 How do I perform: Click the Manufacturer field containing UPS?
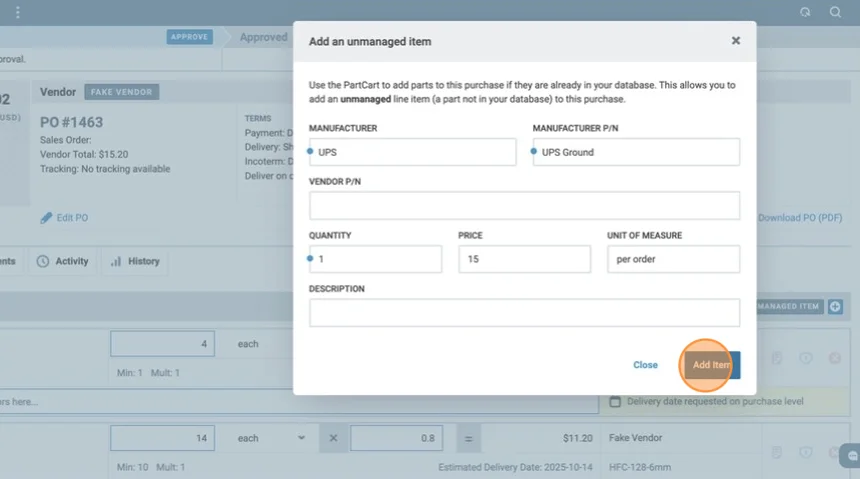point(413,152)
